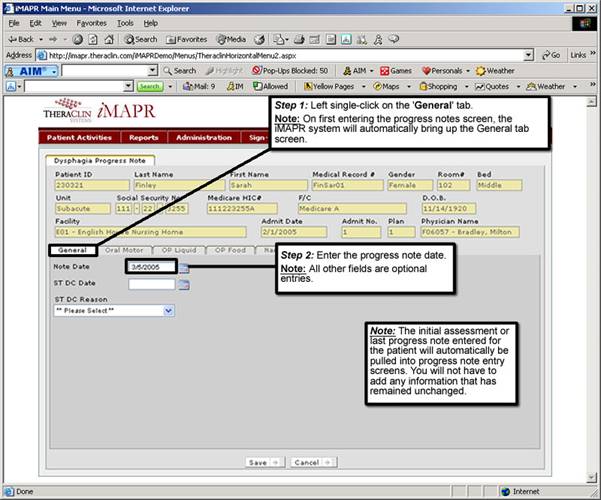The height and width of the screenshot is (500, 601).
Task: Open the Tools menu in menu bar
Action: pos(125,22)
